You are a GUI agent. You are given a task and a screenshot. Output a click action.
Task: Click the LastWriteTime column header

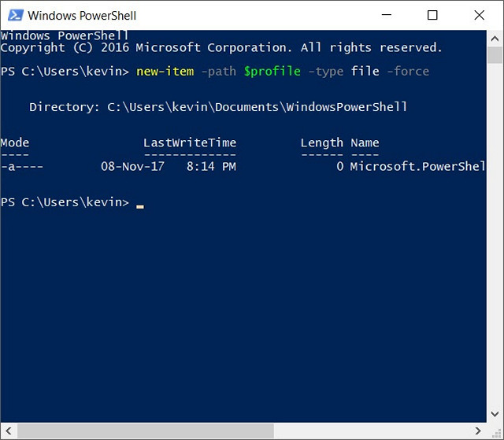point(190,142)
